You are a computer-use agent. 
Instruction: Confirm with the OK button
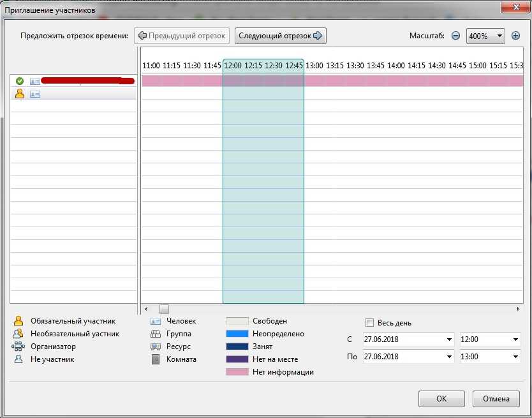coord(441,399)
